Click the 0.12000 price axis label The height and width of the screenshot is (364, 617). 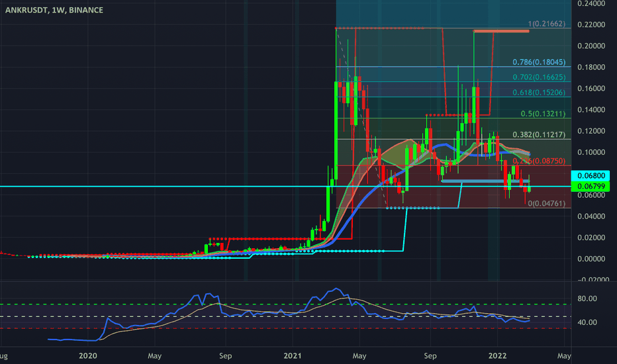pyautogui.click(x=591, y=130)
